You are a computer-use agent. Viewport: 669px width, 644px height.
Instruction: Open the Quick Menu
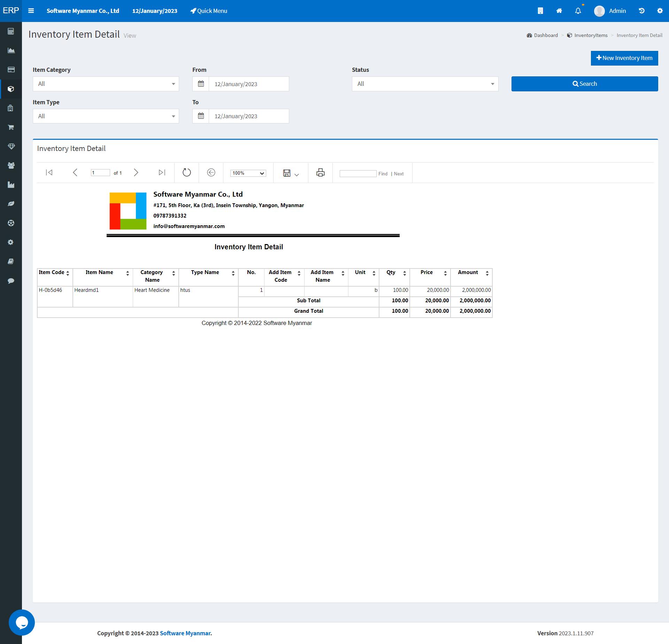209,11
